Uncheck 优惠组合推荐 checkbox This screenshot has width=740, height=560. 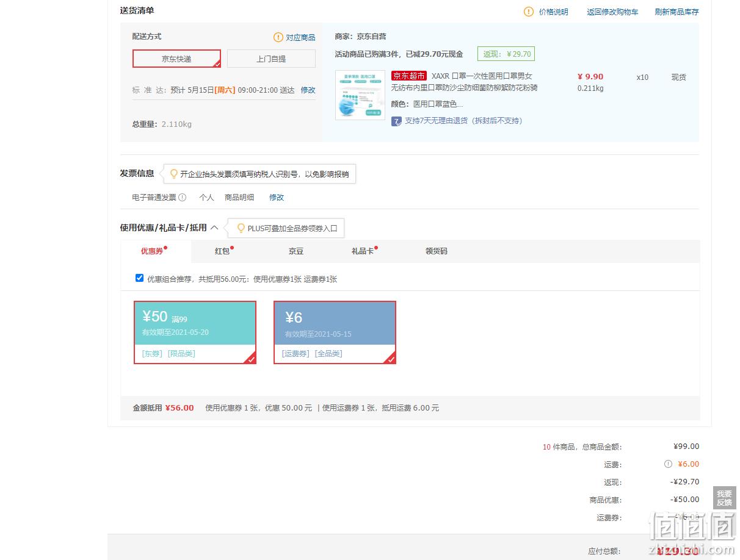pyautogui.click(x=139, y=278)
